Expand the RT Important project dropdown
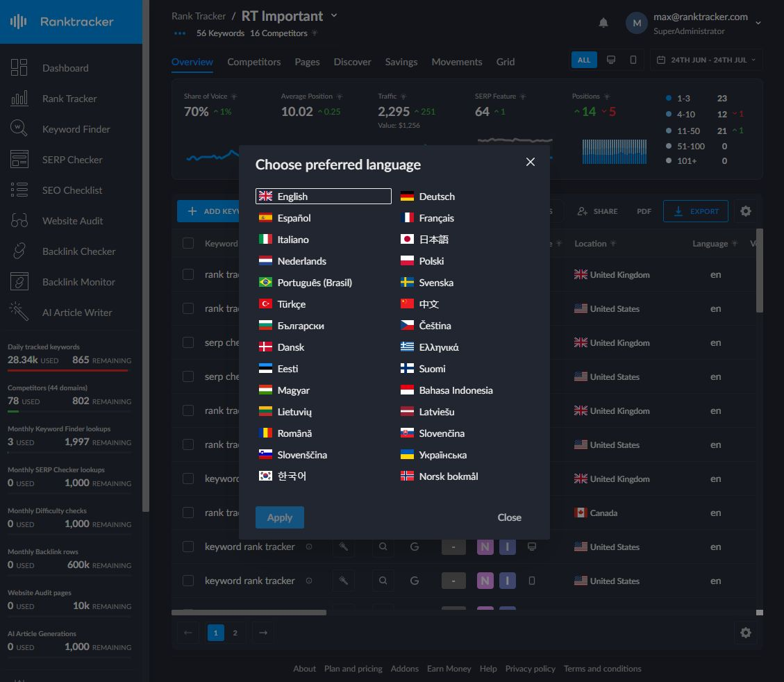 tap(334, 15)
